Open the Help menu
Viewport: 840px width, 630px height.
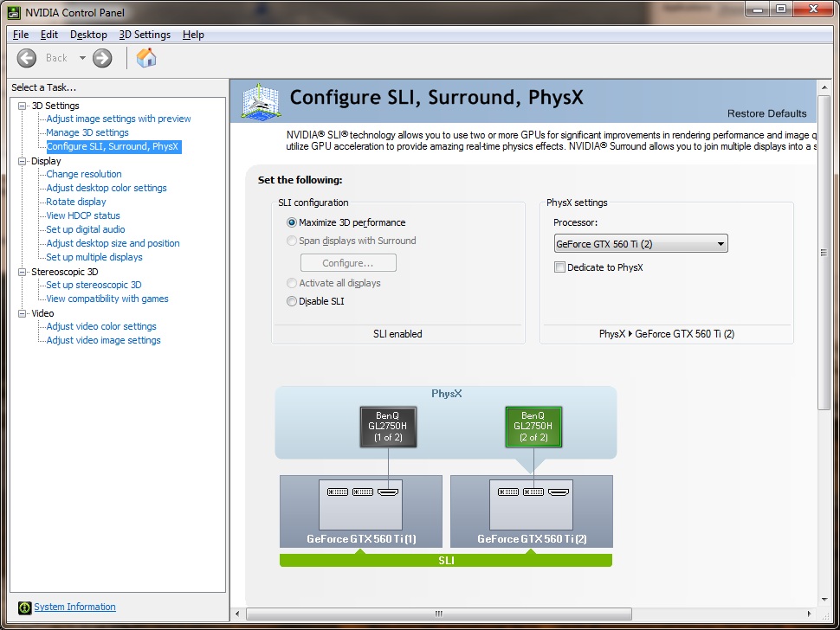tap(193, 35)
